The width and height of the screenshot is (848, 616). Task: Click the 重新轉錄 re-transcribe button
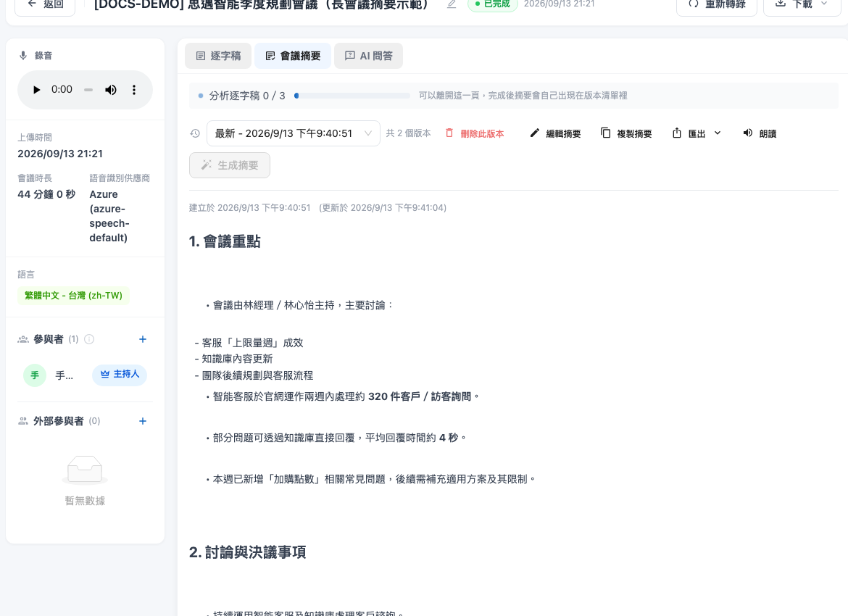tap(717, 4)
